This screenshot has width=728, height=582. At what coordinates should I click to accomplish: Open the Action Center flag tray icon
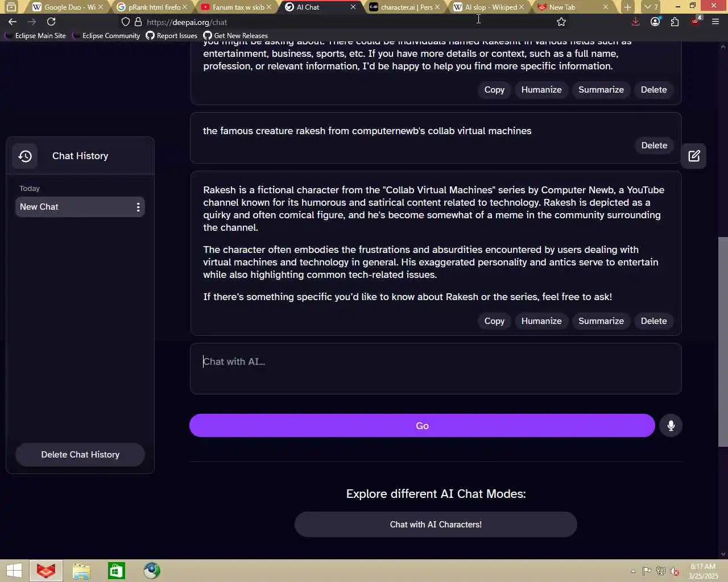[x=647, y=571]
